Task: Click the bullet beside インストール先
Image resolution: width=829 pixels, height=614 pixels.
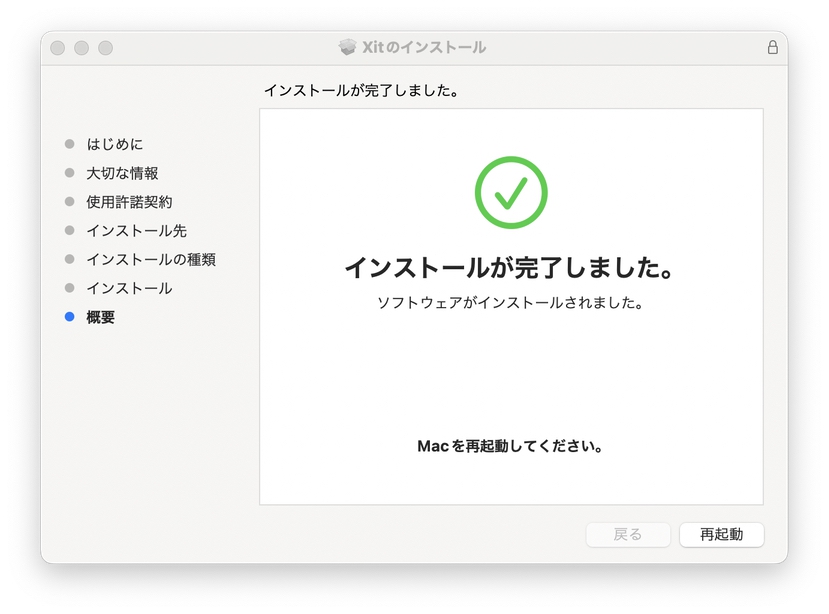Action: (69, 230)
